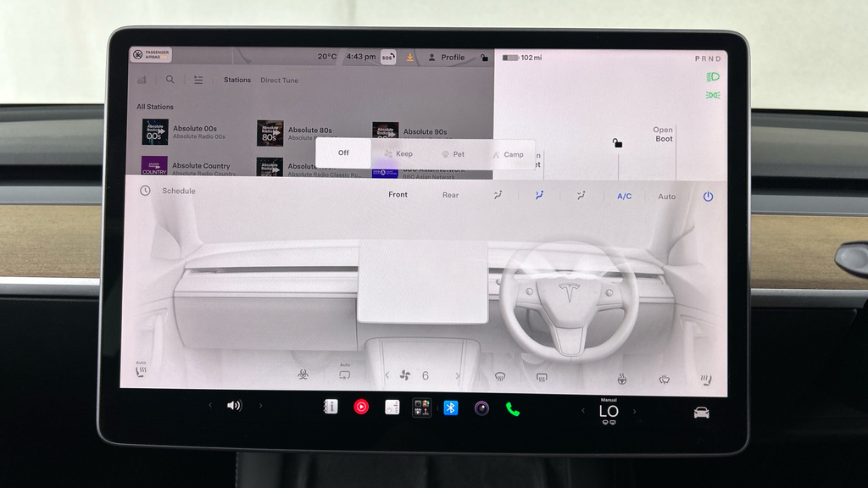This screenshot has height=488, width=868.
Task: Select Pet mode
Action: coord(453,154)
